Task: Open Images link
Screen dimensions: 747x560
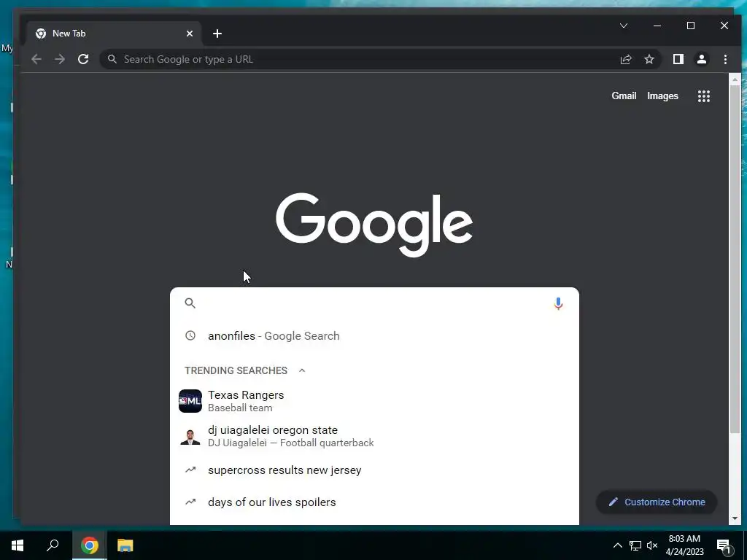Action: 662,96
